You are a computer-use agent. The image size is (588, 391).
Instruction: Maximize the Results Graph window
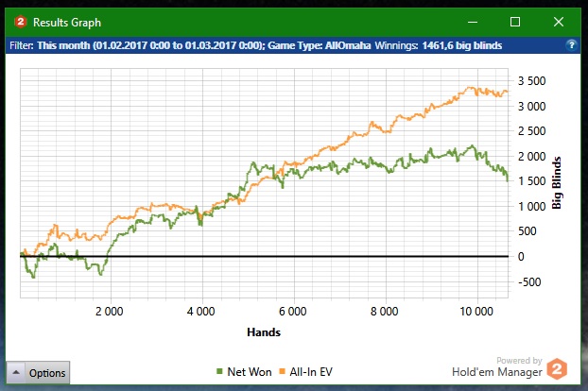[x=515, y=22]
